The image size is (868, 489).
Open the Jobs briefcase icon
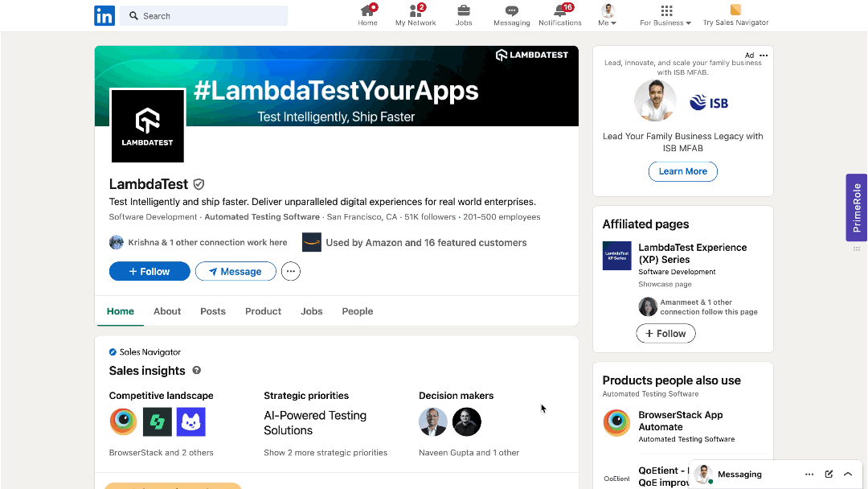click(464, 15)
